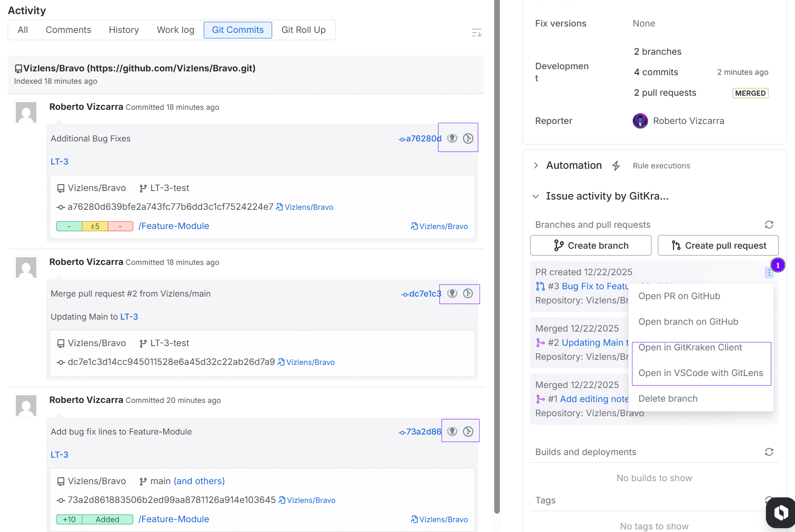Open commit dc7e1c3 in GitKraken icon
The height and width of the screenshot is (532, 795).
(x=452, y=294)
